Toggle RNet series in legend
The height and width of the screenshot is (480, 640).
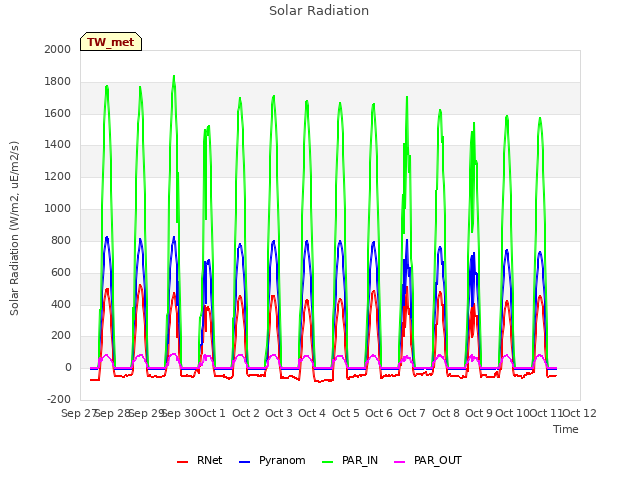click(x=200, y=460)
